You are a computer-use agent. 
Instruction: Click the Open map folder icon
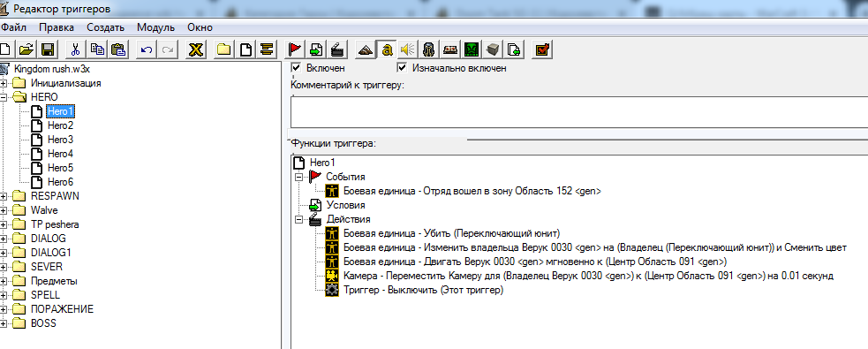(26, 49)
